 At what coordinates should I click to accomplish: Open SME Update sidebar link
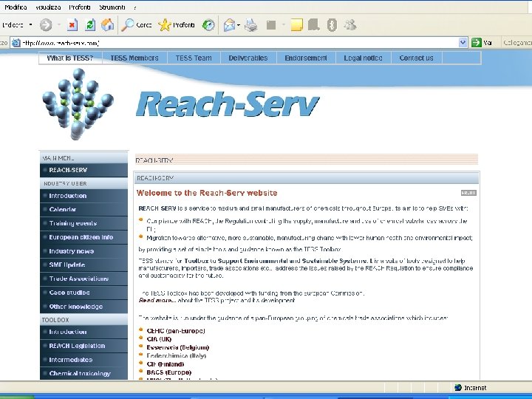(83, 265)
